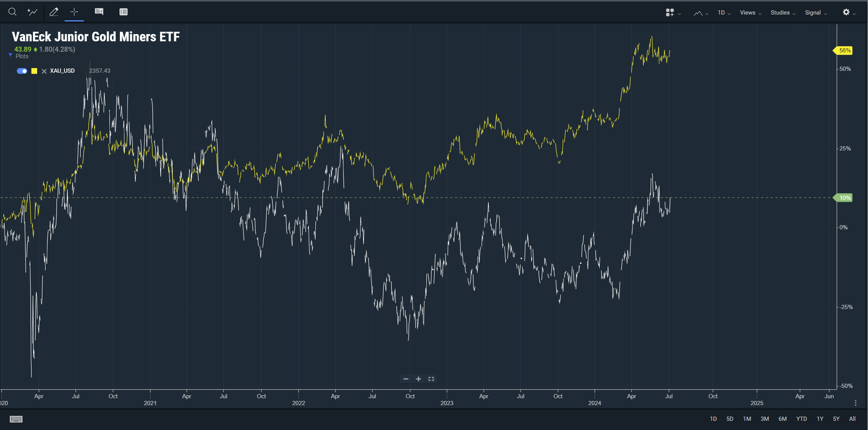Screen dimensions: 868x430
Task: Select the All time range
Action: [852, 419]
